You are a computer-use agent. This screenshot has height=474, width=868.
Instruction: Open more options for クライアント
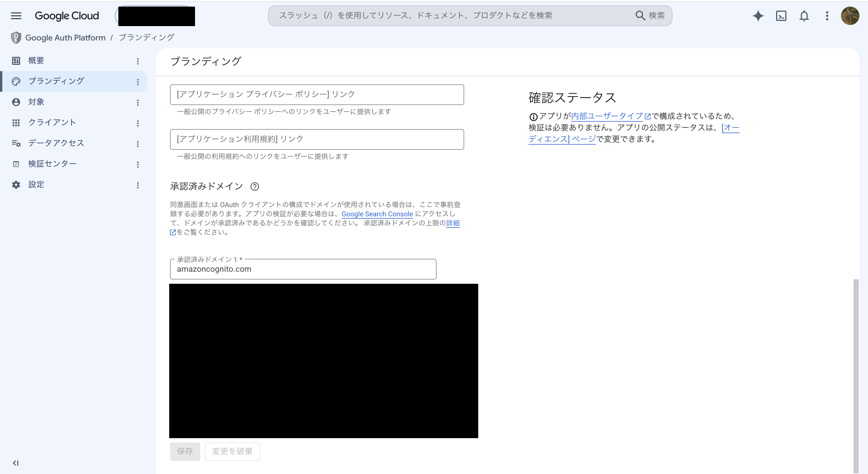(x=138, y=123)
